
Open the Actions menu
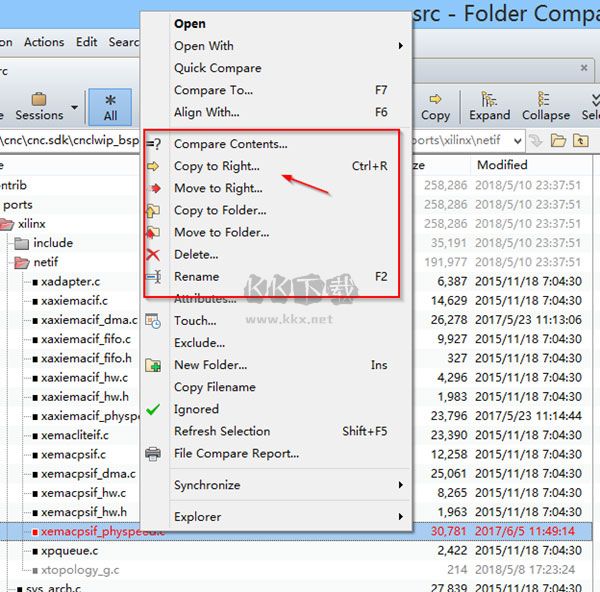[x=43, y=42]
